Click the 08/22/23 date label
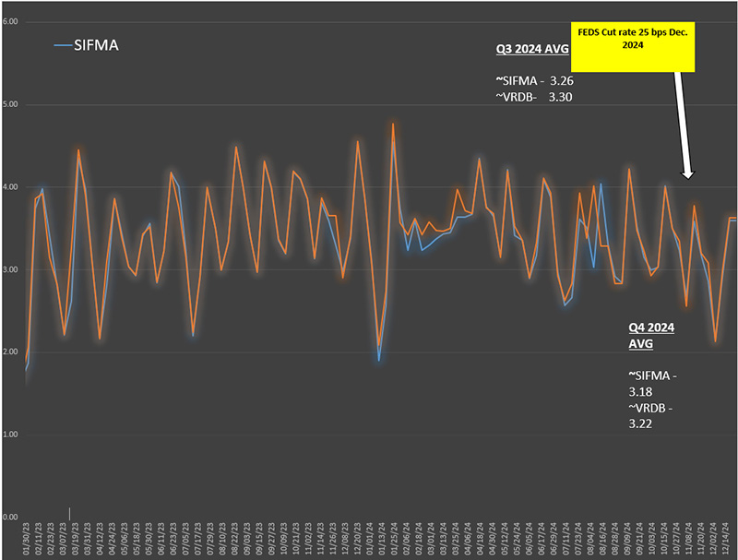The width and height of the screenshot is (738, 560). pyautogui.click(x=234, y=539)
